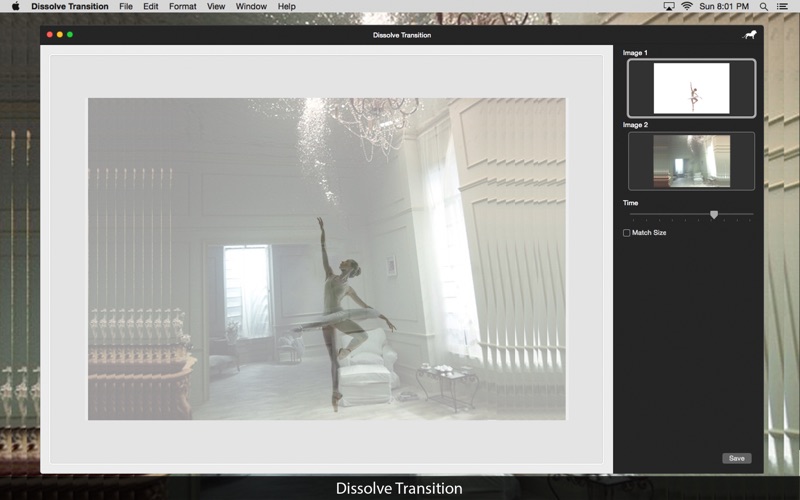
Task: Open the Format menu
Action: tap(183, 6)
